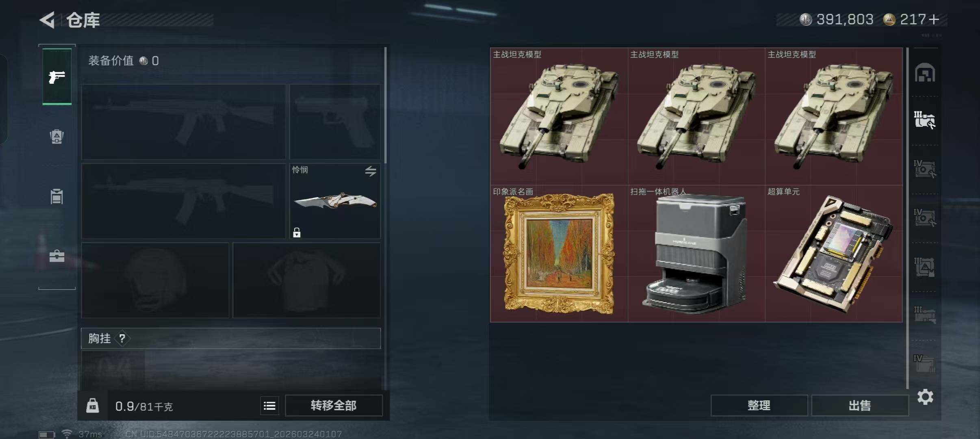
Task: Click the warehouse grid vertical scrollbar
Action: tap(907, 218)
